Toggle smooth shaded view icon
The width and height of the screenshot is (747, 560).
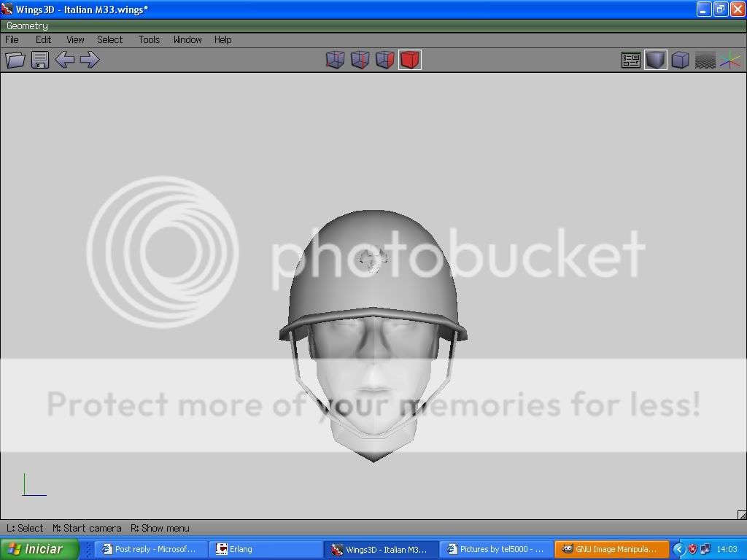[656, 60]
